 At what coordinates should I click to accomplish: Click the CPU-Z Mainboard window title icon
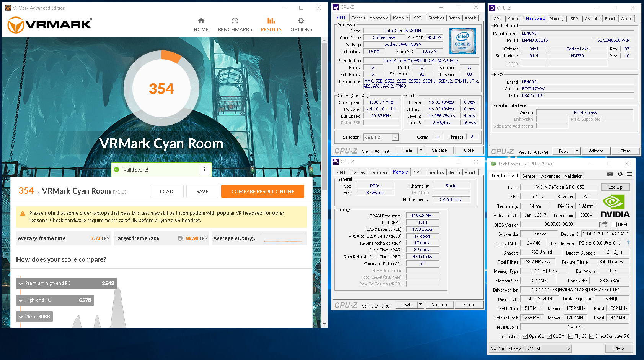492,8
